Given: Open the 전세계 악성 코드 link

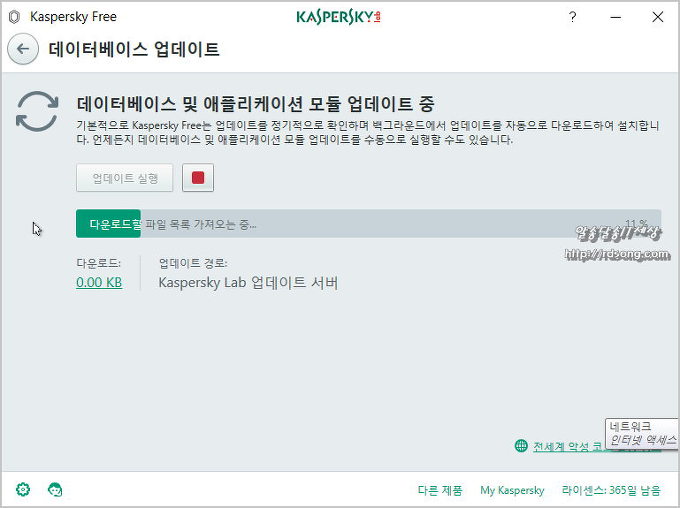Looking at the screenshot, I should 569,446.
